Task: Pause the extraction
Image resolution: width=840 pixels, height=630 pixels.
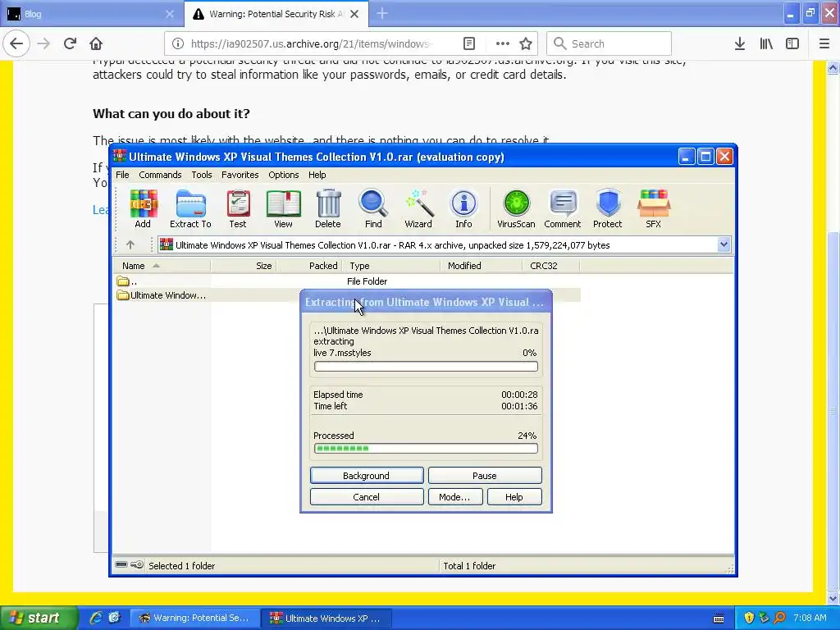Action: tap(485, 476)
